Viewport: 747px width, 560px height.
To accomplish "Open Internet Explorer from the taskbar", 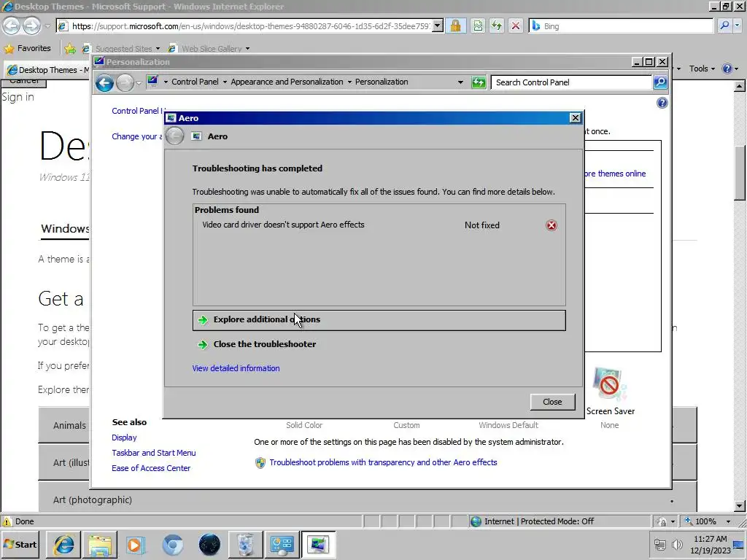I will pyautogui.click(x=63, y=544).
